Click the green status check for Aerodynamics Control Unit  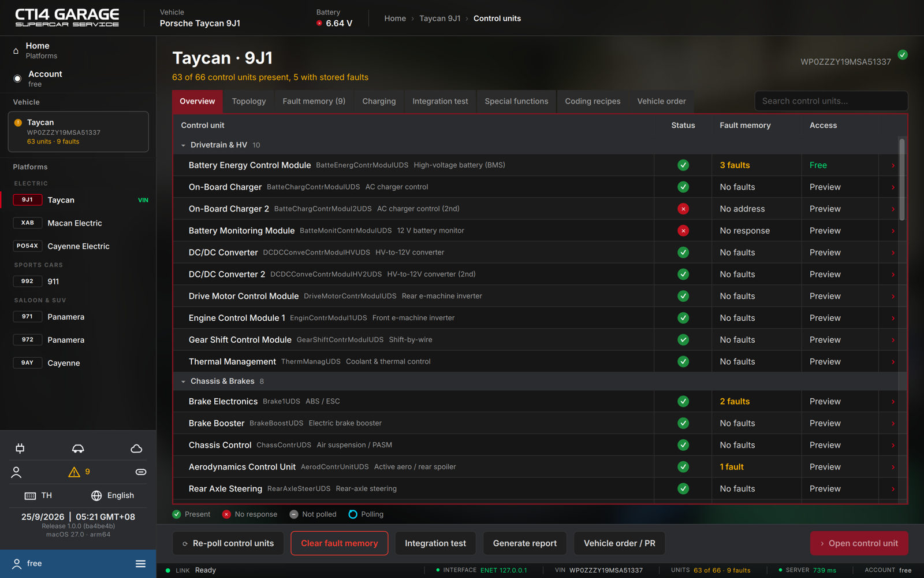click(683, 466)
